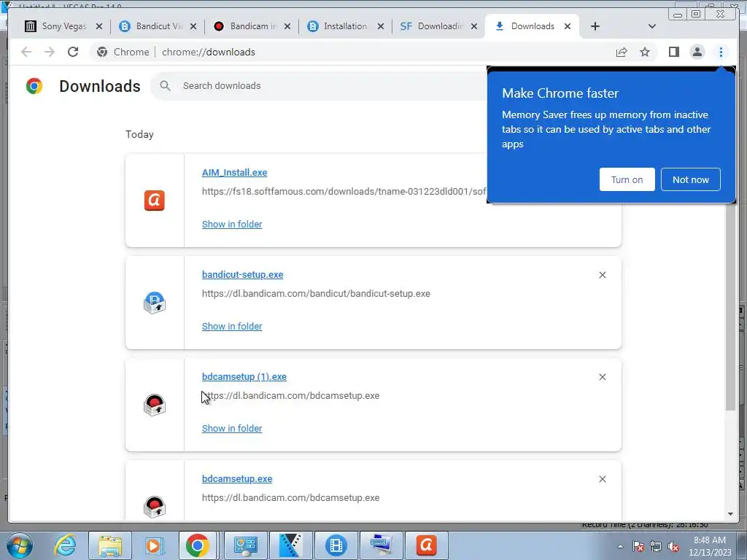
Task: Reload the downloads page
Action: [x=73, y=52]
